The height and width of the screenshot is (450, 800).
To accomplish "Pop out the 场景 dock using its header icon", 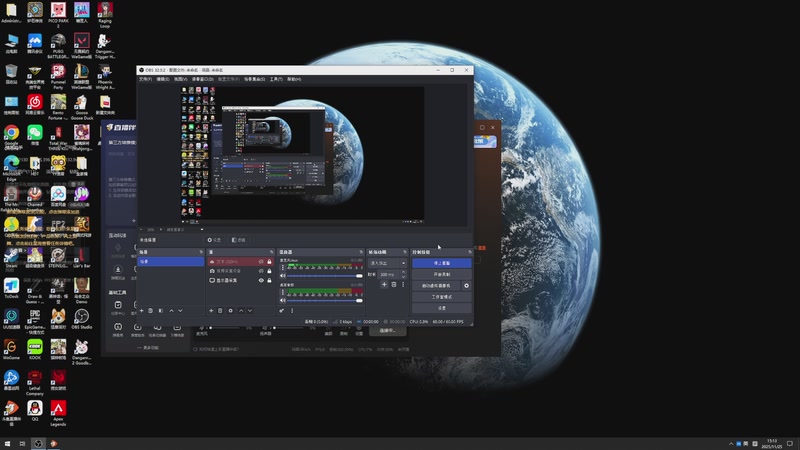I will point(201,252).
